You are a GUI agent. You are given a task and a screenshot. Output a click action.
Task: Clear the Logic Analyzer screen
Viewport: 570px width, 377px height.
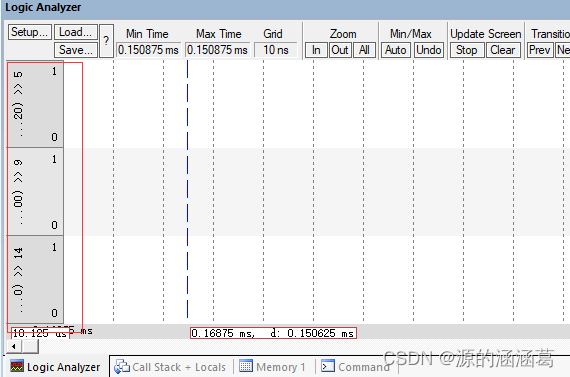(503, 50)
